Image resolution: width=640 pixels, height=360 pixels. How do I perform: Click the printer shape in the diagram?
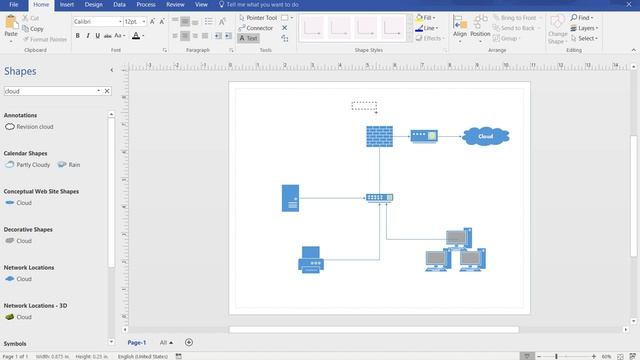tap(311, 259)
